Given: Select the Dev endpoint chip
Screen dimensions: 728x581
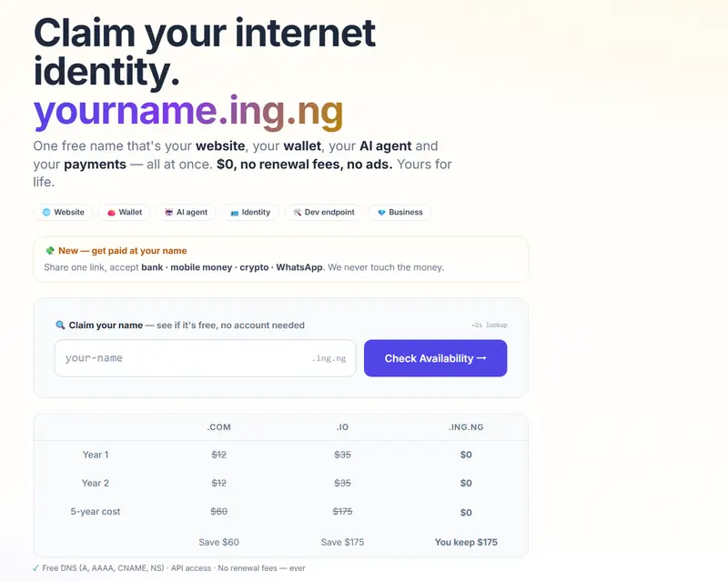Looking at the screenshot, I should [324, 212].
